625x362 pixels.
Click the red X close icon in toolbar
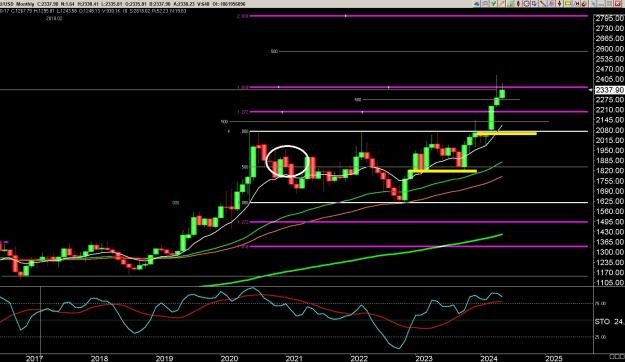[x=617, y=4]
